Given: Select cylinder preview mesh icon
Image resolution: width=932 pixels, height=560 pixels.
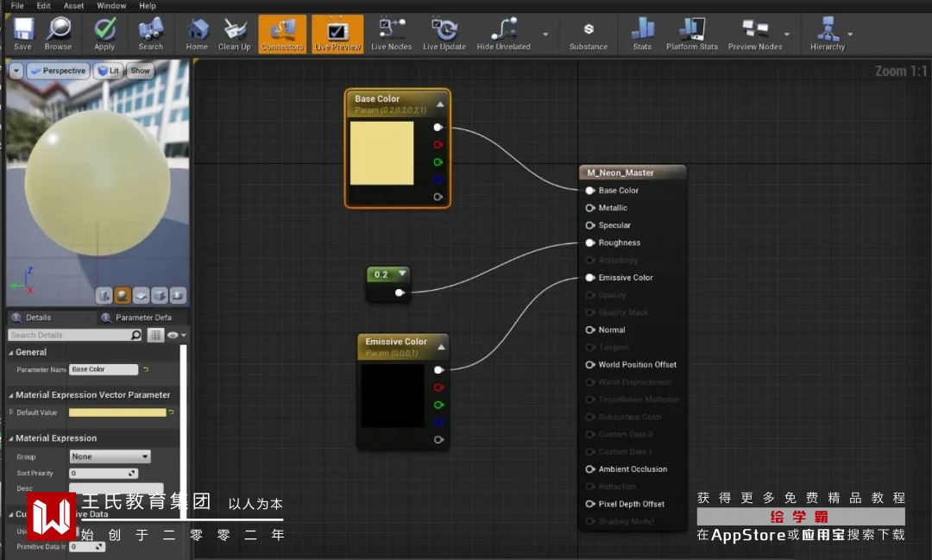Looking at the screenshot, I should pyautogui.click(x=104, y=295).
